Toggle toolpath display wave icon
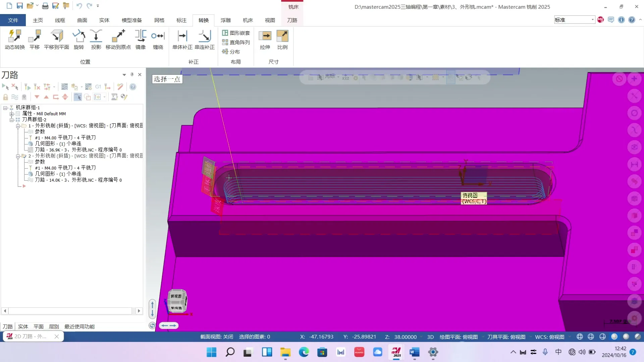Viewport: 644px width, 362px height. coord(15,97)
